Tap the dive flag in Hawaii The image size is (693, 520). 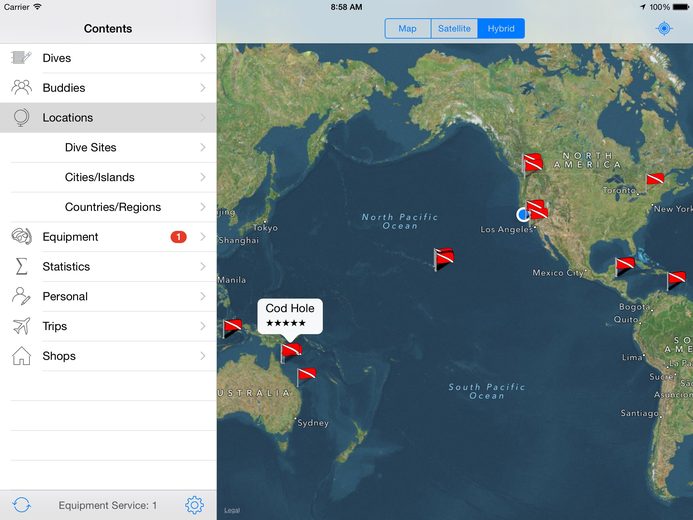[444, 258]
